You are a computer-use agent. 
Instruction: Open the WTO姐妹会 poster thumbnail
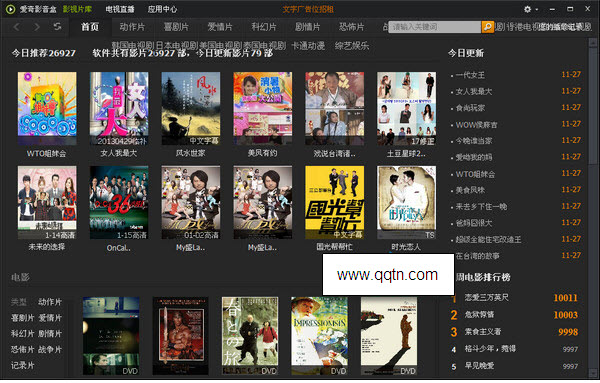coord(47,108)
